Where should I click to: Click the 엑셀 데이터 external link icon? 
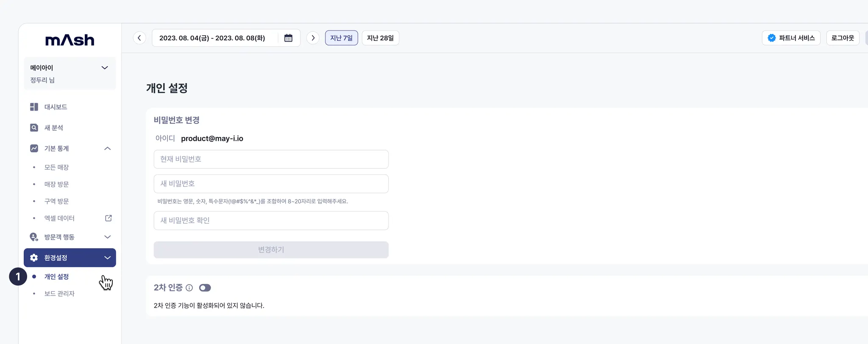pos(108,218)
